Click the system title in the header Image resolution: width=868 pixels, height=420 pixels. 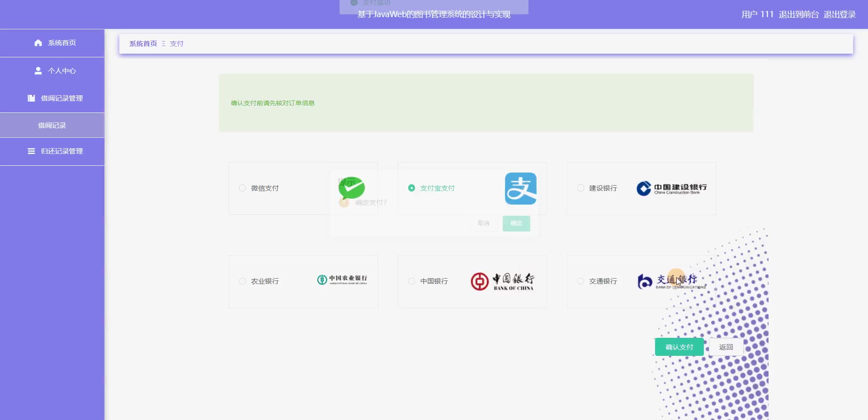point(434,14)
